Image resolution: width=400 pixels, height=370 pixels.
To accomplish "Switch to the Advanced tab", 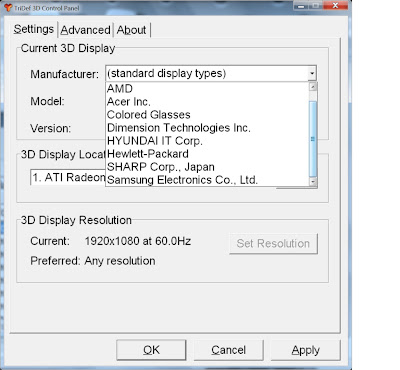I will pyautogui.click(x=85, y=30).
